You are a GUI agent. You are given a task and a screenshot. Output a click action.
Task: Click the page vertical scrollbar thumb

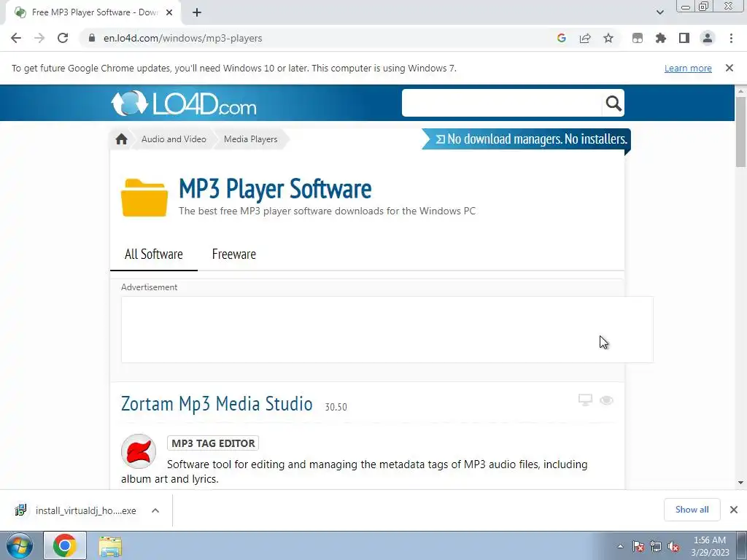[x=741, y=132]
